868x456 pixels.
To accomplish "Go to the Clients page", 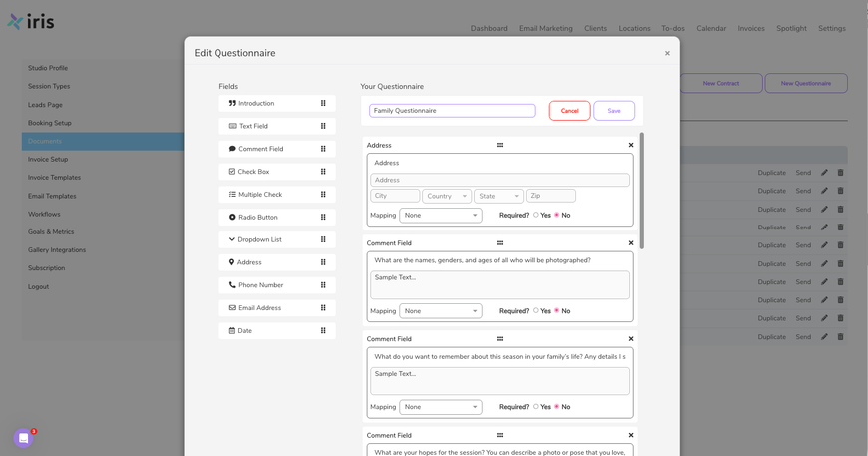I will click(595, 28).
